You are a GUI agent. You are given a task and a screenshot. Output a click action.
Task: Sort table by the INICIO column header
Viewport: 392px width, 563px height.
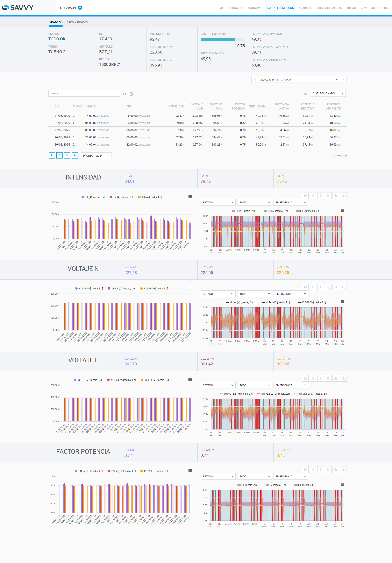click(x=91, y=106)
